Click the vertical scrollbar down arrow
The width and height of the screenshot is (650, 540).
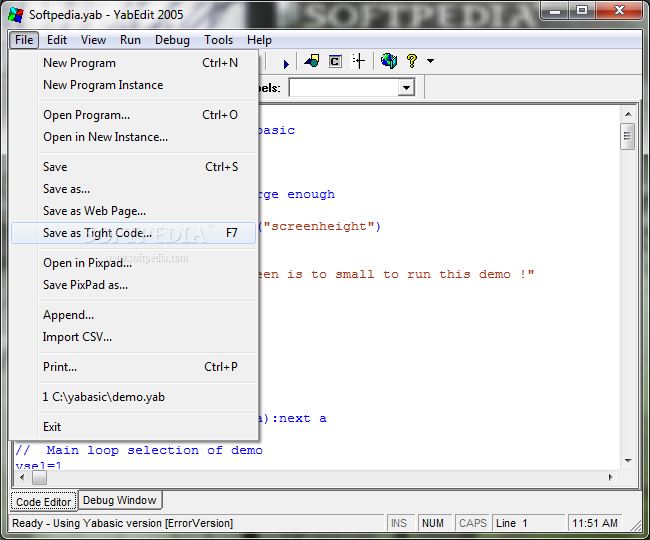point(628,460)
